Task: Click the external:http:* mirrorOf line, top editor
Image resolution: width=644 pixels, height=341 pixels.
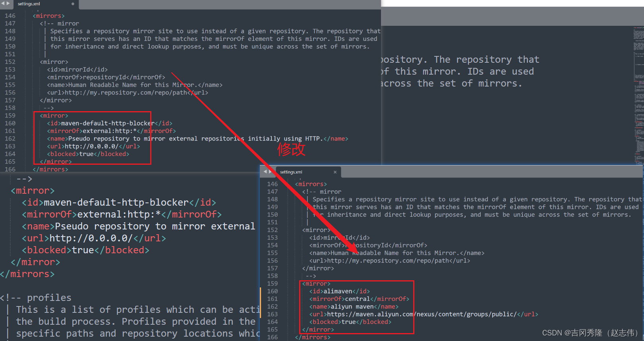Action: coord(111,131)
